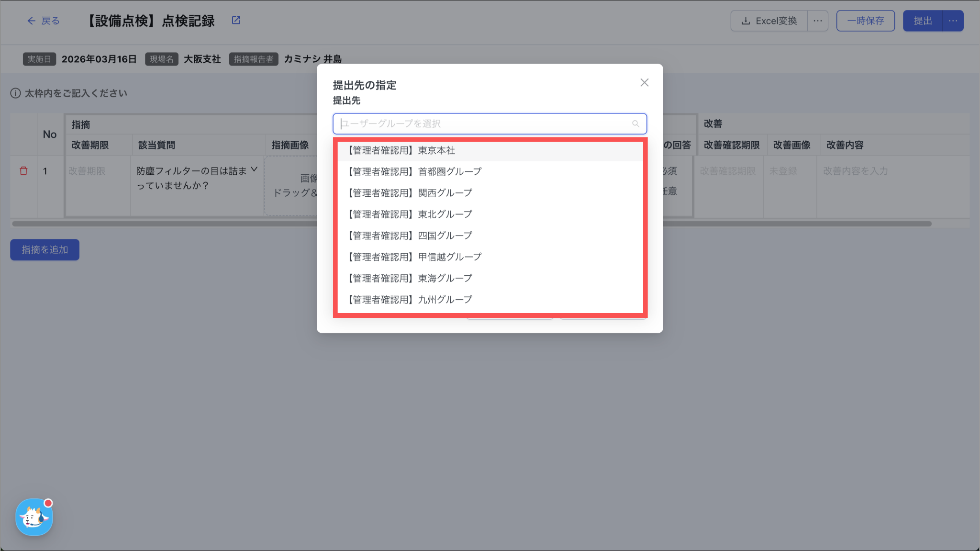The height and width of the screenshot is (551, 980).
Task: Open more options next to Excel変換
Action: point(818,21)
